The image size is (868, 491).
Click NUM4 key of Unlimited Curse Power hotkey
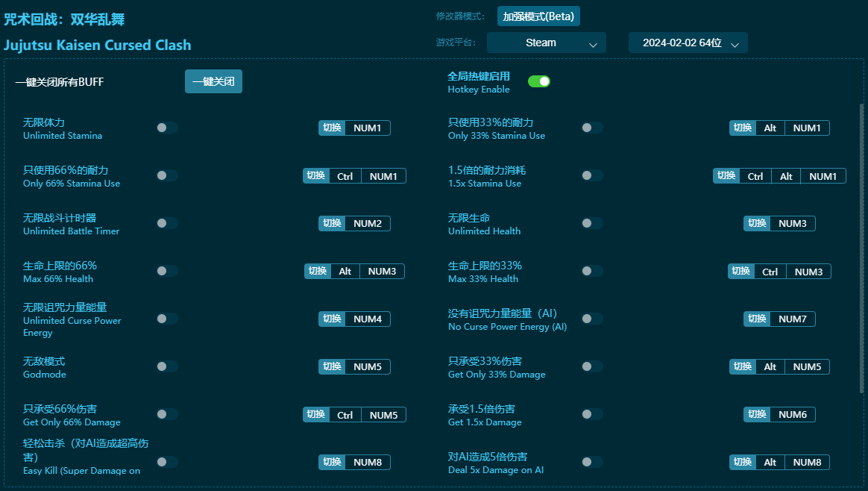point(368,319)
